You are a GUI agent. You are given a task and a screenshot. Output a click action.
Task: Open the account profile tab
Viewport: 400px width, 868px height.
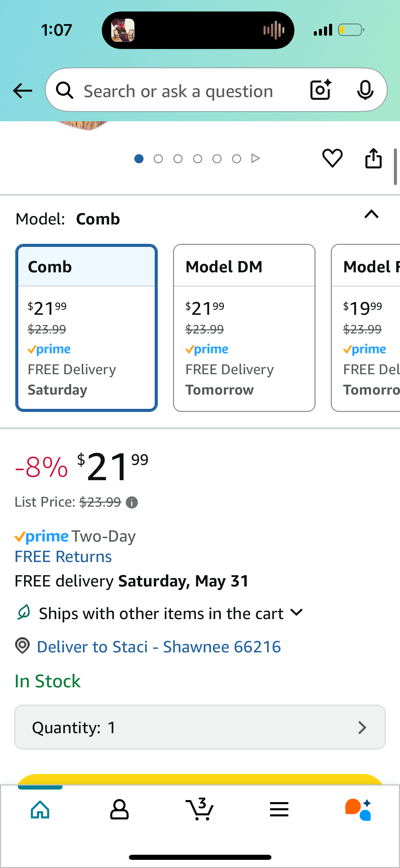[x=119, y=810]
